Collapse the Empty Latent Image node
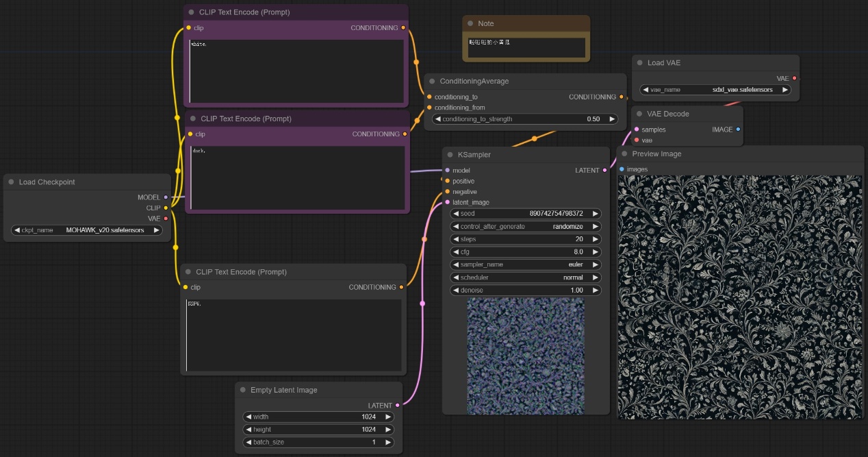 (x=243, y=390)
